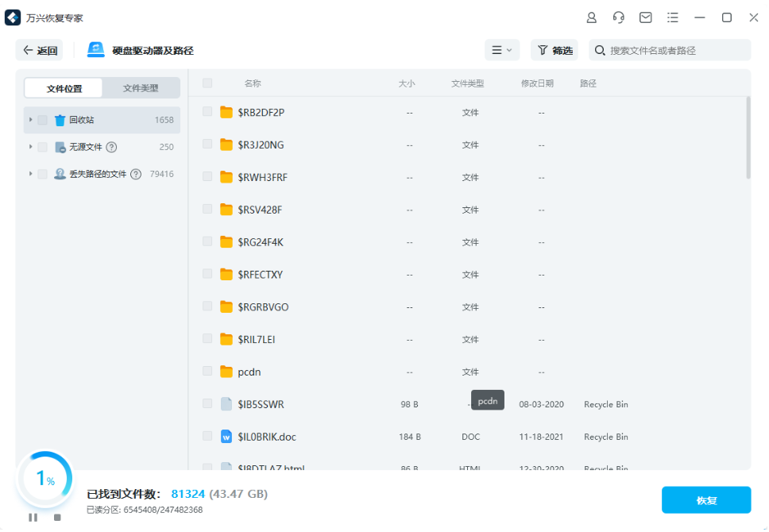769x532 pixels.
Task: Click the hard drive path icon
Action: pyautogui.click(x=95, y=49)
